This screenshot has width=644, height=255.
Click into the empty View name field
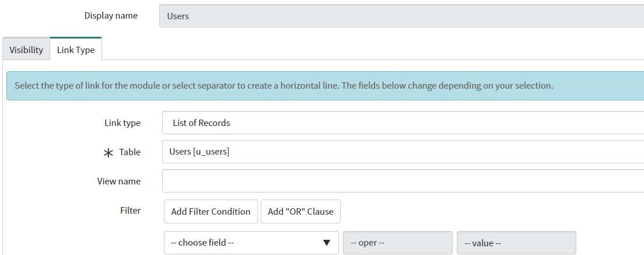[x=403, y=181]
